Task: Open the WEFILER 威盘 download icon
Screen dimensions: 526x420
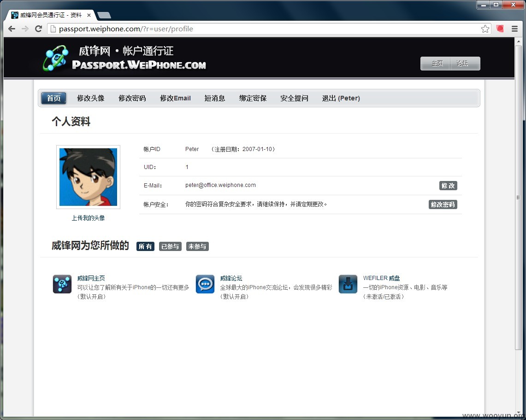Action: 348,284
